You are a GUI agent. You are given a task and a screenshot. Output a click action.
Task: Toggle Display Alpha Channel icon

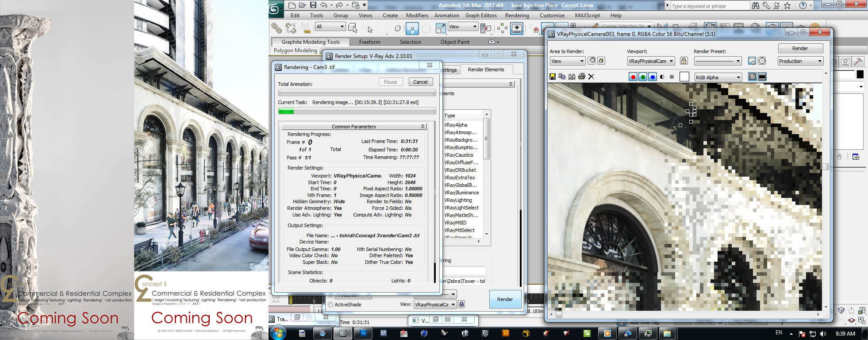pos(662,77)
